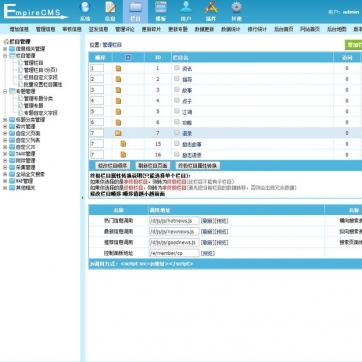The height and width of the screenshot is (362, 362).
Task: Click the 预览 link beside /e/member/cp
Action: pyautogui.click(x=208, y=253)
